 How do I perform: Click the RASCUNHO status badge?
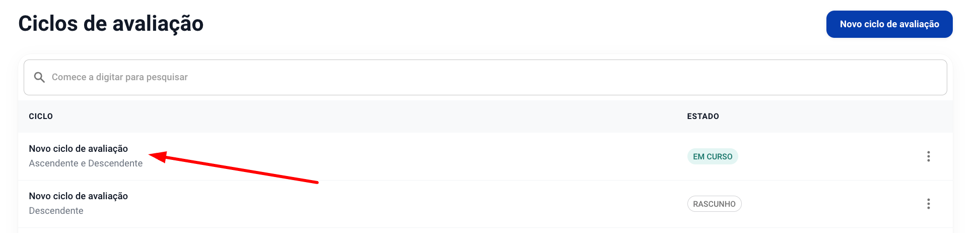click(714, 204)
